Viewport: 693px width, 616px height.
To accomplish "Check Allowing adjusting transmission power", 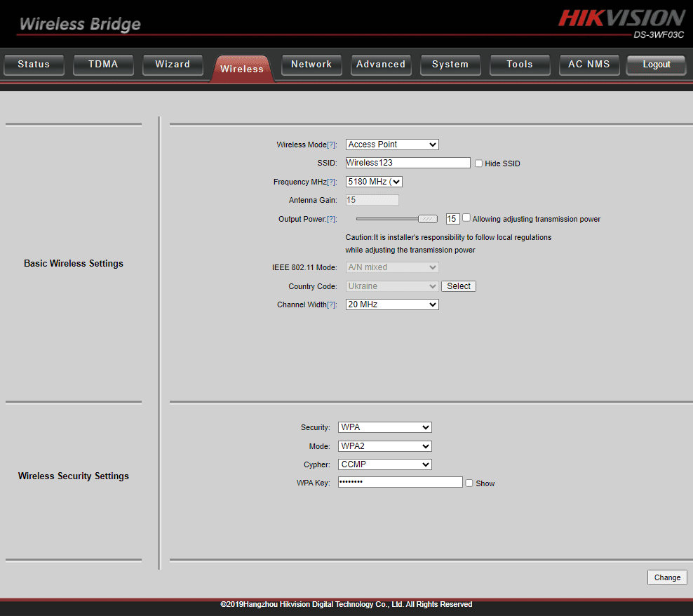I will (x=466, y=218).
